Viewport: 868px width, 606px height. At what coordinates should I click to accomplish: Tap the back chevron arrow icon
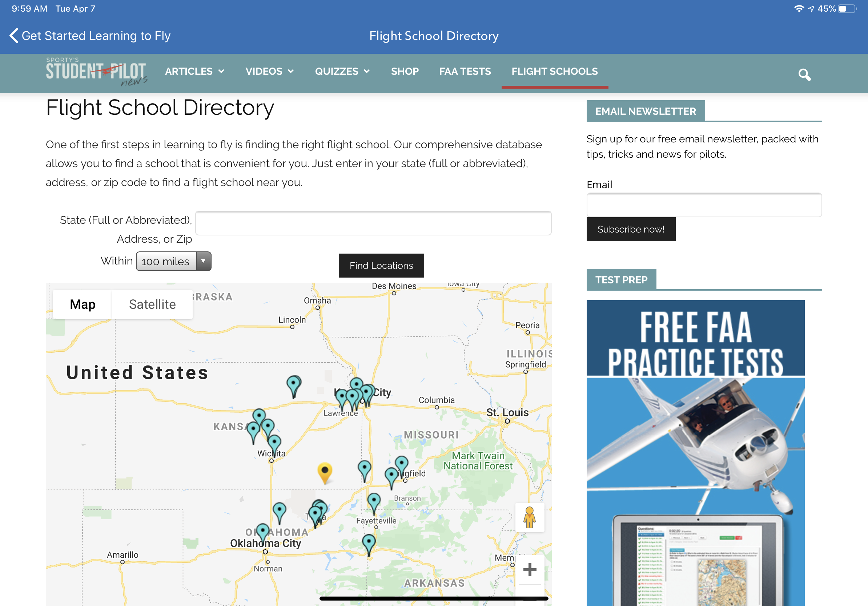coord(13,36)
